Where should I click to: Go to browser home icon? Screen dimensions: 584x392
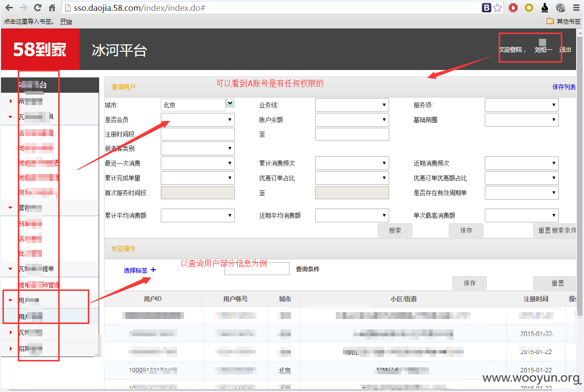[x=52, y=7]
